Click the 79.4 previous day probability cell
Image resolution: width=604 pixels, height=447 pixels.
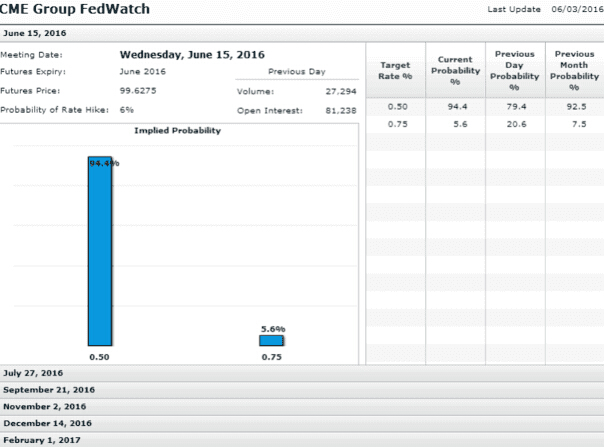tap(515, 106)
